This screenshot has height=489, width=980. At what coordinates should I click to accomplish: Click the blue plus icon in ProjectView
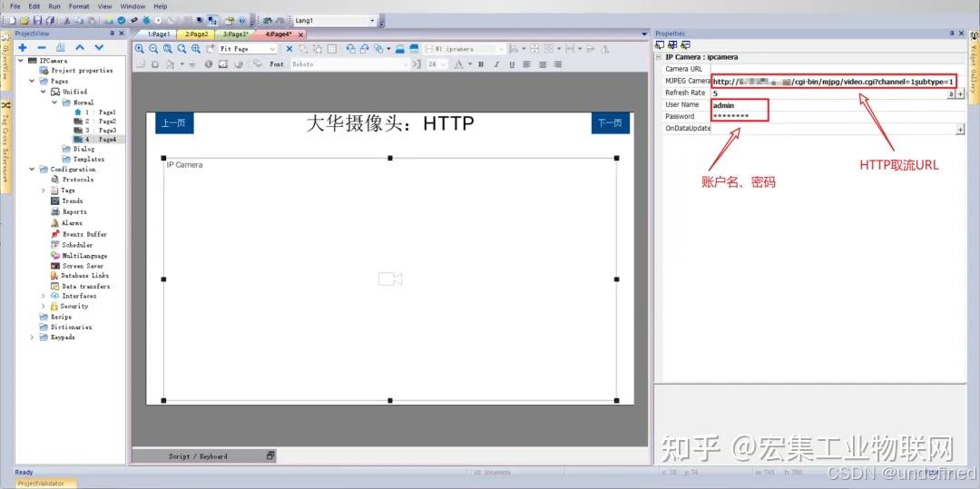[23, 47]
